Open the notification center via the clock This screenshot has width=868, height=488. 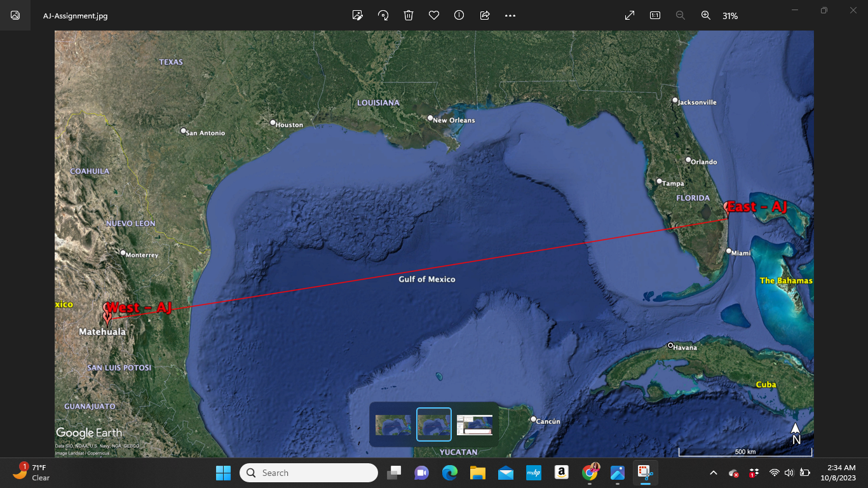[x=837, y=473]
